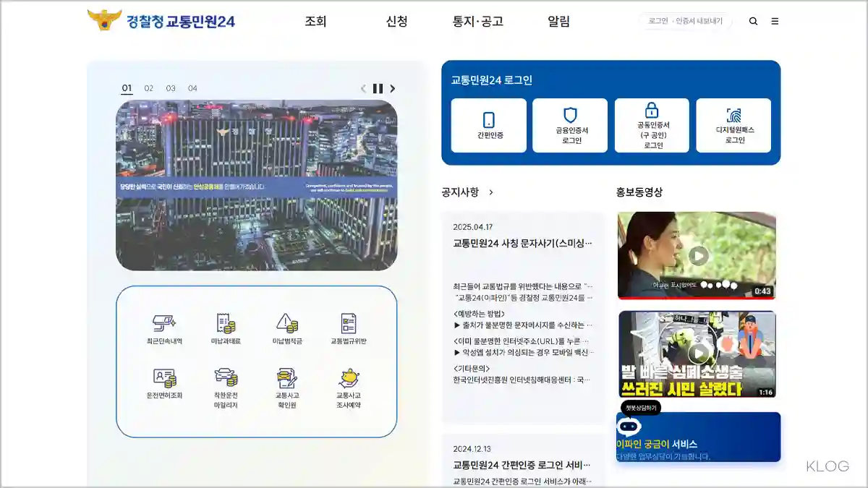Viewport: 868px width, 488px height.
Task: Switch to banner slide 02
Action: click(x=149, y=88)
